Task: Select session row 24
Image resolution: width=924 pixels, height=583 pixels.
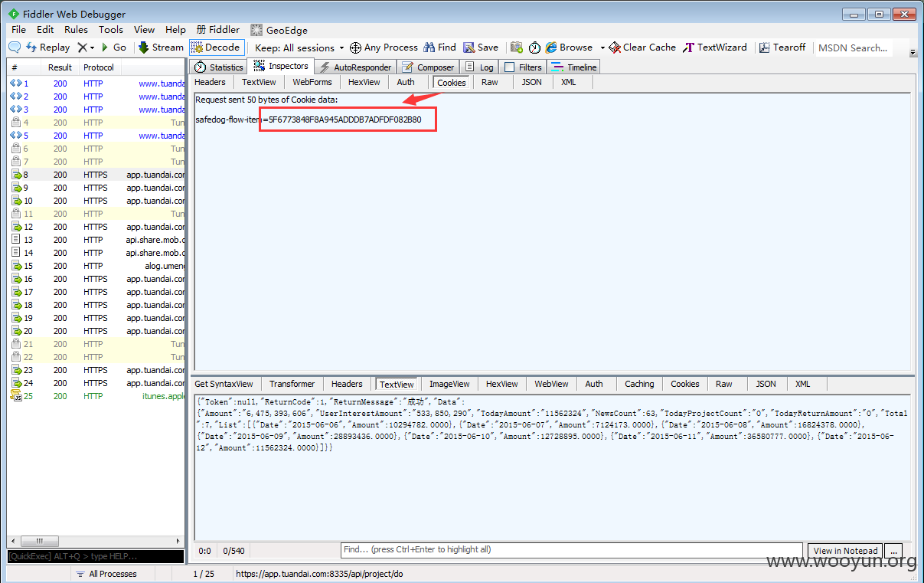Action: (96, 383)
